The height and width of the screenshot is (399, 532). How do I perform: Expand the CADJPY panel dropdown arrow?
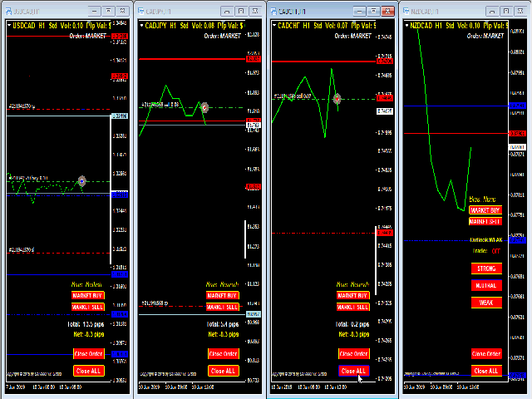pos(141,26)
